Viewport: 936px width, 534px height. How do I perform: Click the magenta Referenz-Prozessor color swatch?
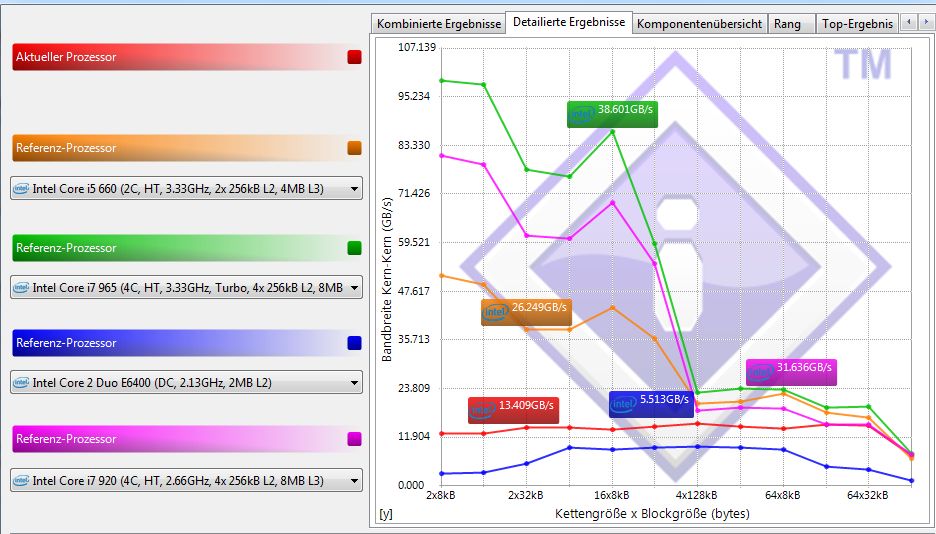tap(355, 439)
